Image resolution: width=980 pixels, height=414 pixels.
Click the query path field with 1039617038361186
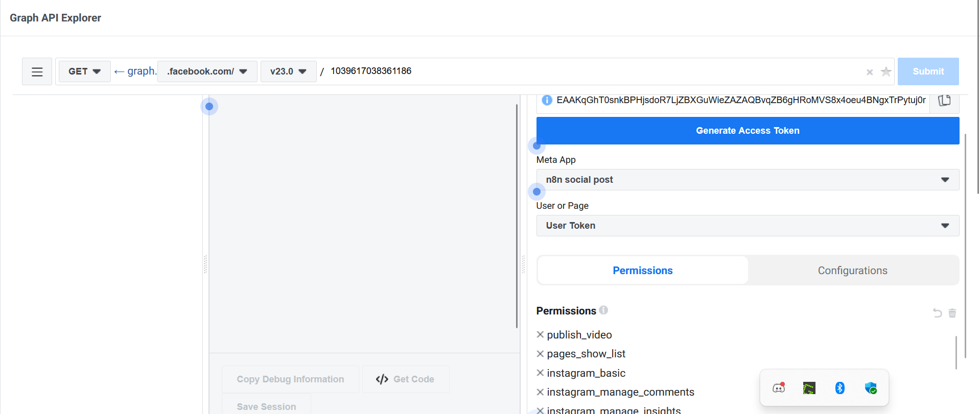(595, 71)
